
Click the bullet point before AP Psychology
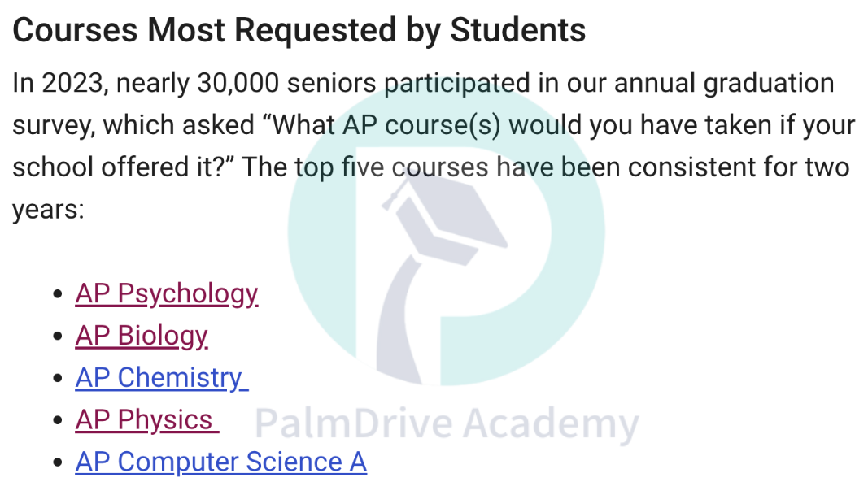(x=58, y=294)
